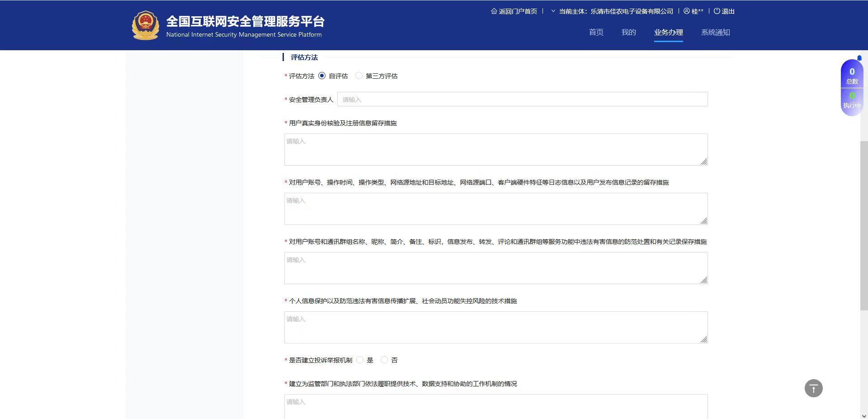Viewport: 868px width, 419px height.
Task: Click the 总数 task counter bubble
Action: (x=852, y=76)
